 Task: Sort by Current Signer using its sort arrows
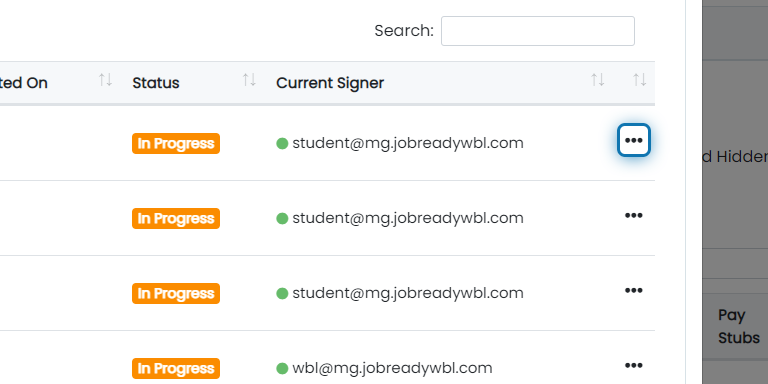[x=597, y=80]
